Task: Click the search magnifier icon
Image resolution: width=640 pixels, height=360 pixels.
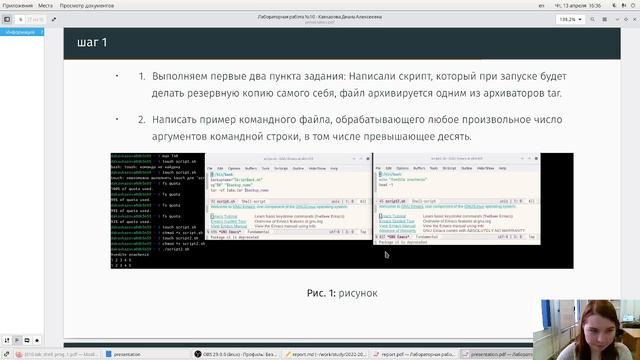Action: point(593,19)
